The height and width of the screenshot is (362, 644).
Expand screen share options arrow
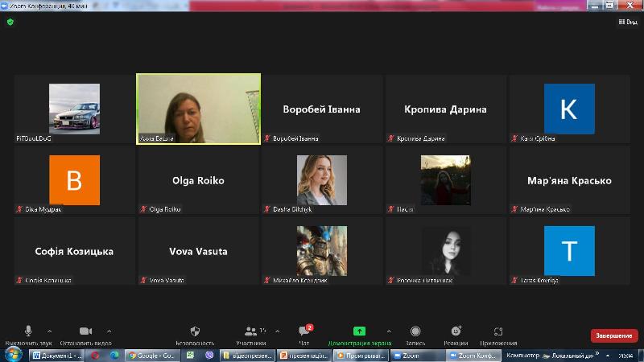[389, 331]
